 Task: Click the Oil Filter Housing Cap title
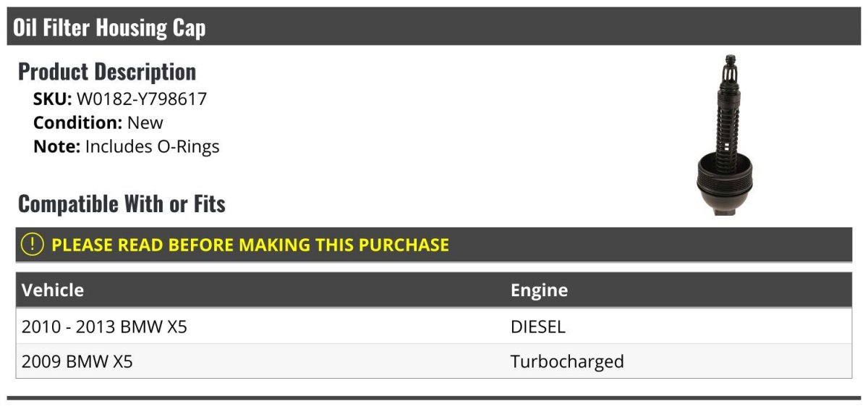tap(109, 28)
